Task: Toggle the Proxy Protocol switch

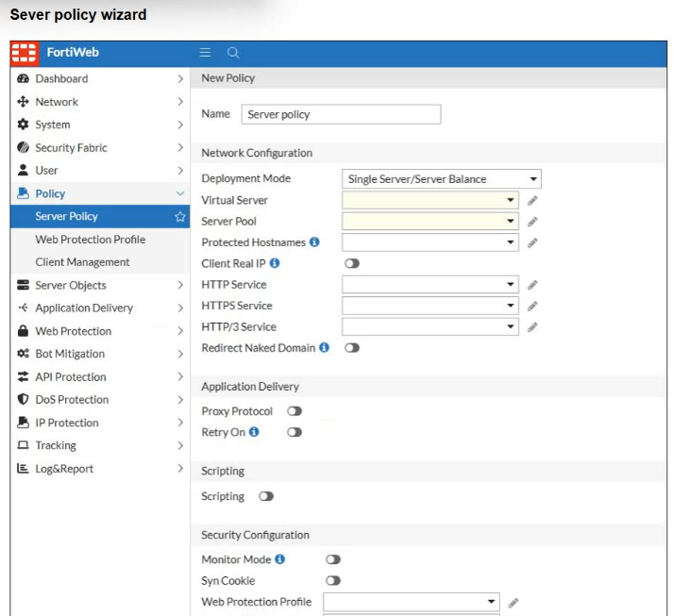Action: (x=295, y=411)
